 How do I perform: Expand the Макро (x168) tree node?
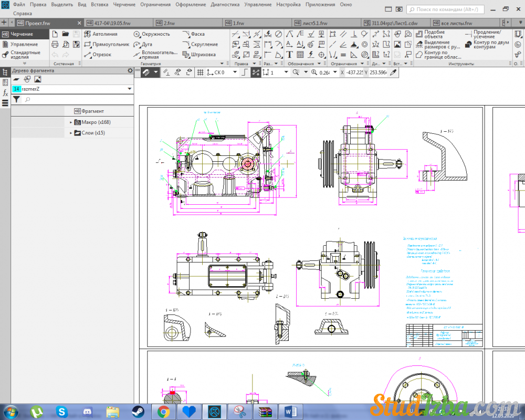71,122
